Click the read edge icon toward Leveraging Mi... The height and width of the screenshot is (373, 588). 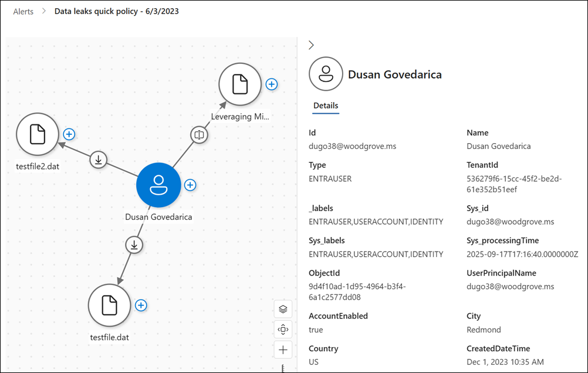pos(200,134)
